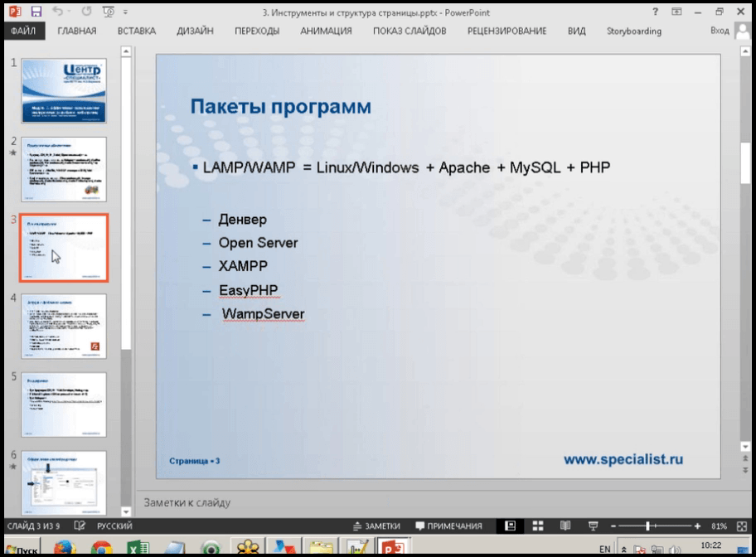Start slideshow from beginning via quick access icon

click(109, 12)
